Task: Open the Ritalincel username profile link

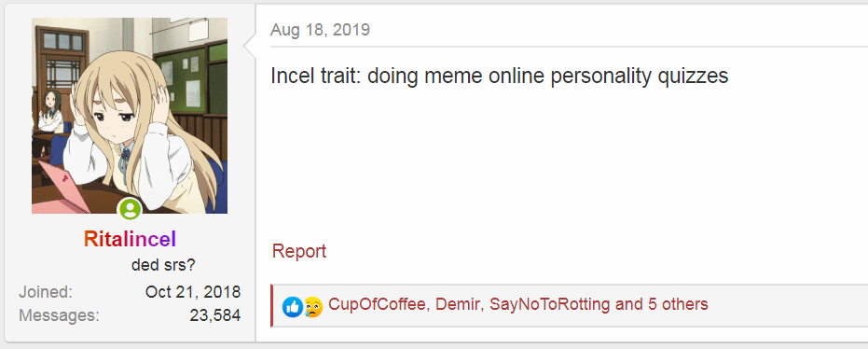Action: [x=130, y=239]
